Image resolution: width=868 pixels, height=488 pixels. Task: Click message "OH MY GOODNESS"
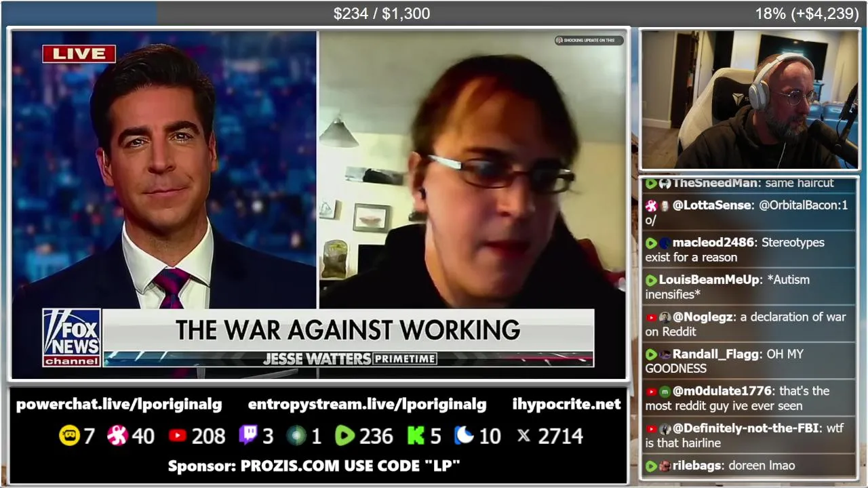(724, 361)
